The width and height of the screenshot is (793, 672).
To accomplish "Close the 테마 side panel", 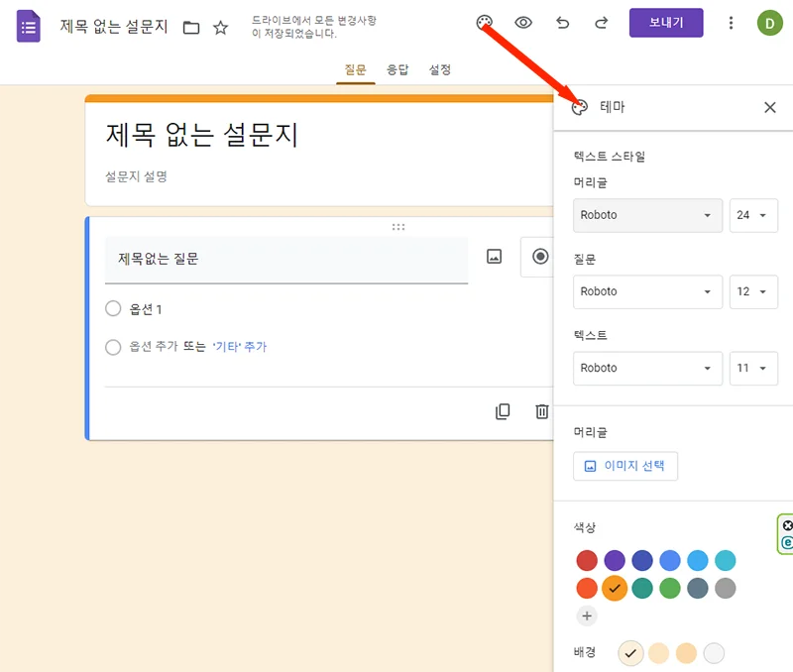I will click(770, 107).
